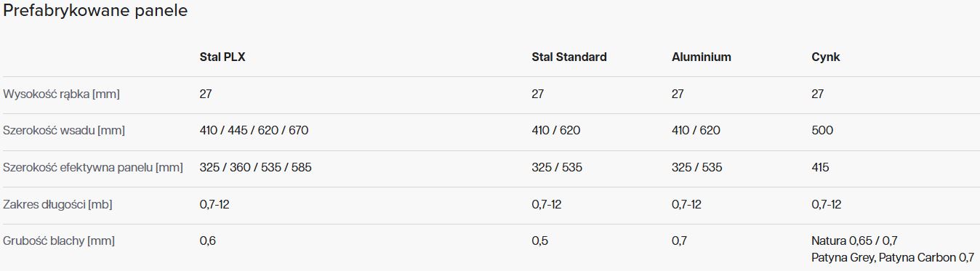Click the 'Szerokość wsadu [mm]' row label
Viewport: 980px width, 271px height.
(x=64, y=131)
